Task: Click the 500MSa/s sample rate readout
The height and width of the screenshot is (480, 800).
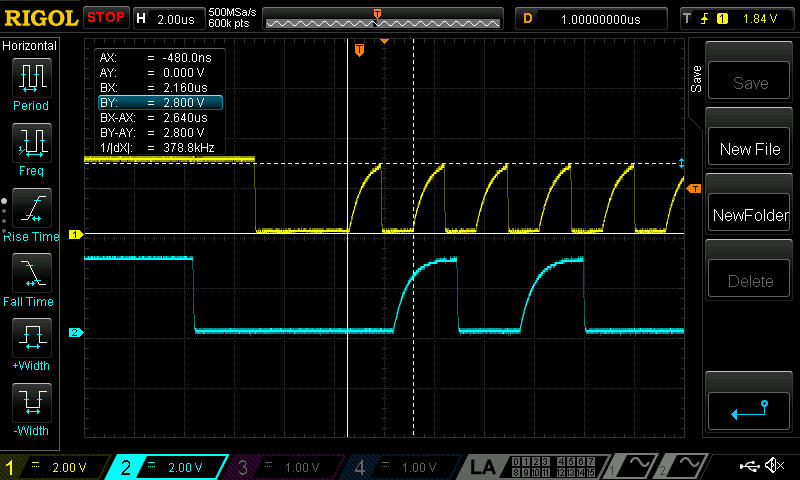Action: point(232,12)
